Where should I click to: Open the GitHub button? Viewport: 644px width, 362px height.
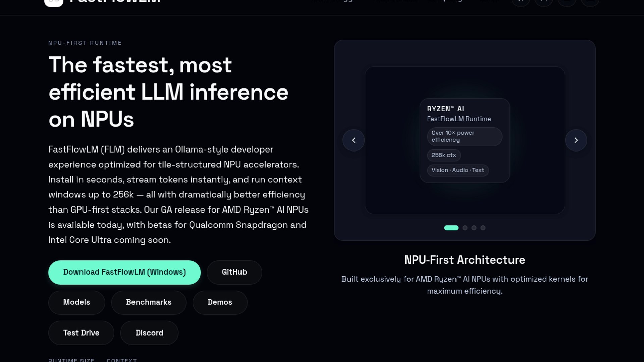pyautogui.click(x=234, y=272)
